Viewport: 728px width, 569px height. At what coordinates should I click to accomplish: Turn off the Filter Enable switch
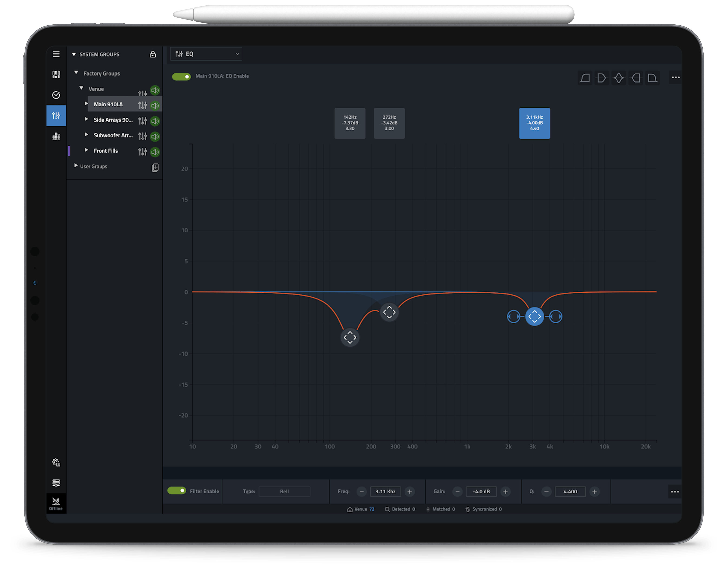pyautogui.click(x=177, y=491)
